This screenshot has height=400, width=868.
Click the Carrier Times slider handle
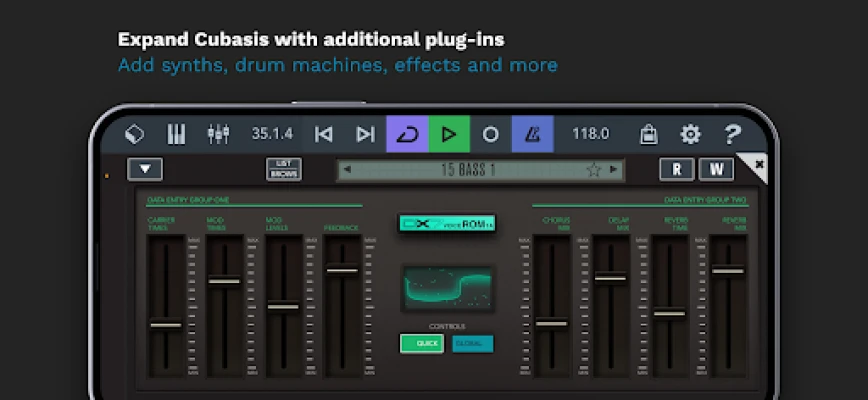click(x=166, y=325)
